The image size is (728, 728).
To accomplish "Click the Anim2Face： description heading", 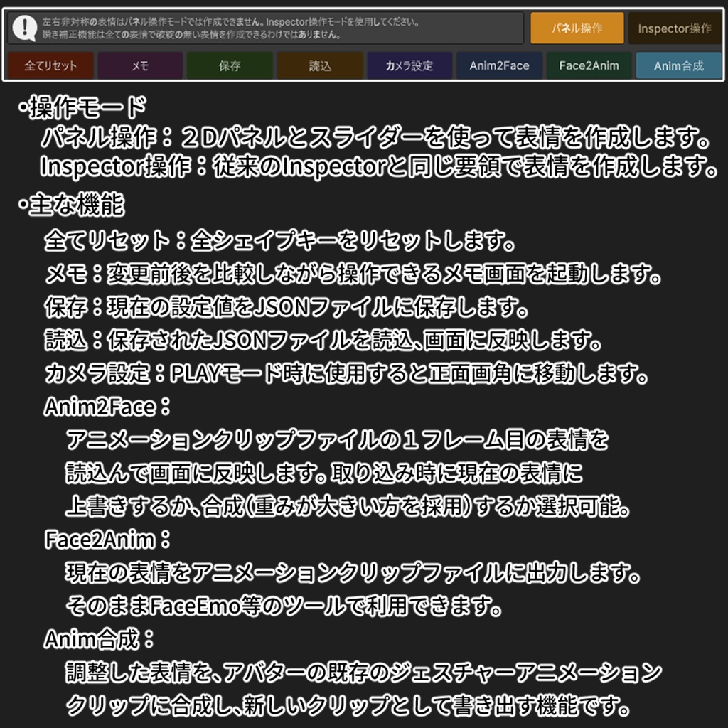I will click(108, 407).
